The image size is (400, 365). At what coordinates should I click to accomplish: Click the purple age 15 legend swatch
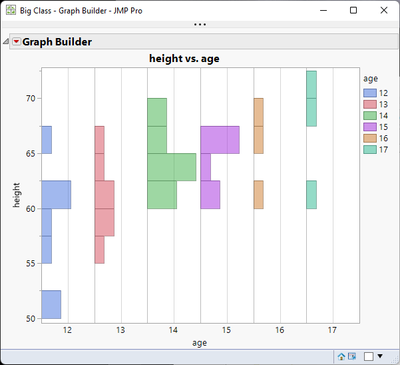point(370,127)
